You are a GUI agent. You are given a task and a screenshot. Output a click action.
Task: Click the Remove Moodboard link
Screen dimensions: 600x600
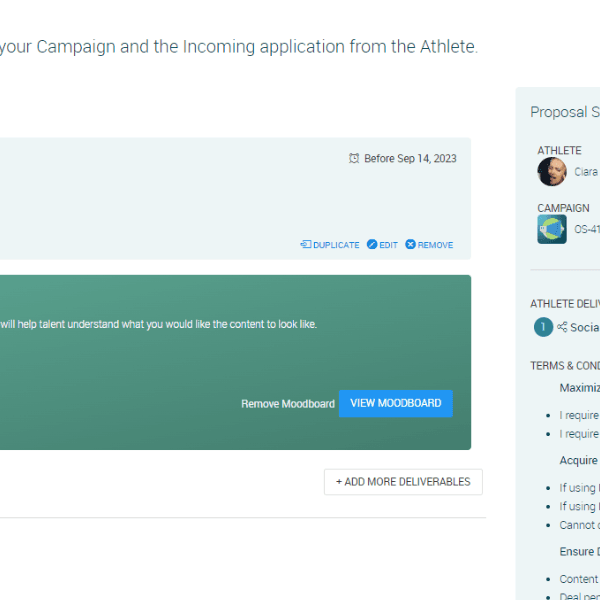coord(287,404)
